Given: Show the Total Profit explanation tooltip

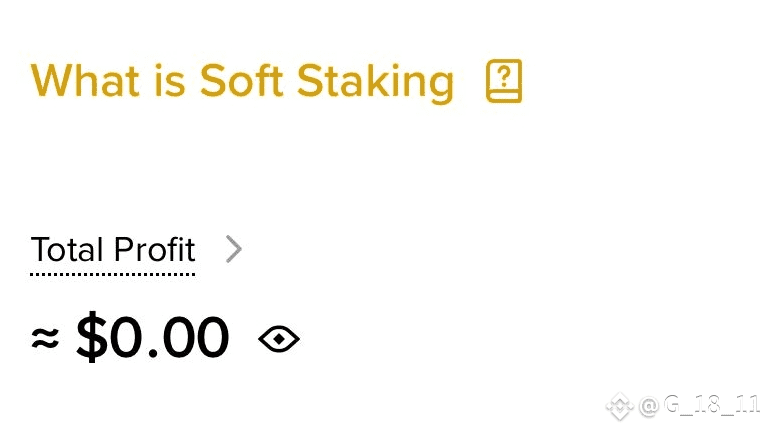Looking at the screenshot, I should [x=113, y=250].
